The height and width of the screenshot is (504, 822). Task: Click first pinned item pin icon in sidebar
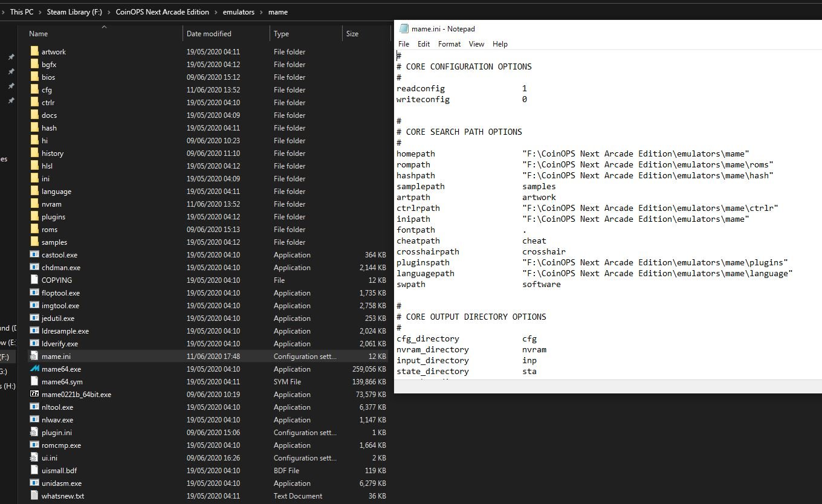pyautogui.click(x=11, y=57)
